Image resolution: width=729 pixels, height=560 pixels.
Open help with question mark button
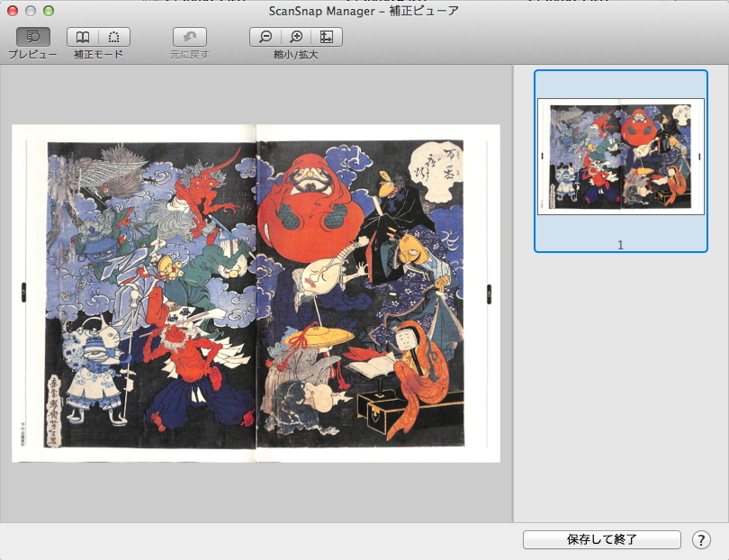701,540
